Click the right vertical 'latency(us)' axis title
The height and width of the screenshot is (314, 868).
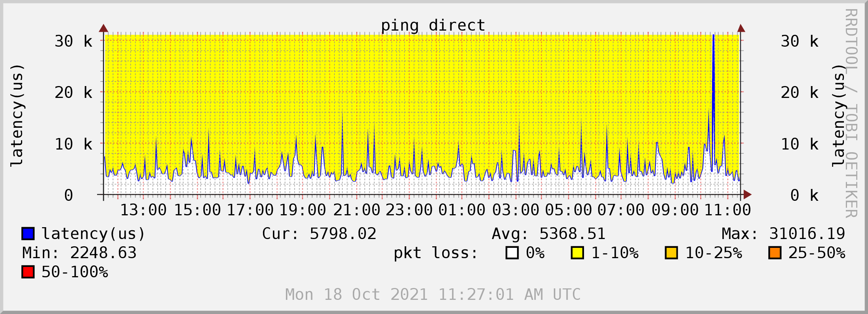click(x=839, y=115)
